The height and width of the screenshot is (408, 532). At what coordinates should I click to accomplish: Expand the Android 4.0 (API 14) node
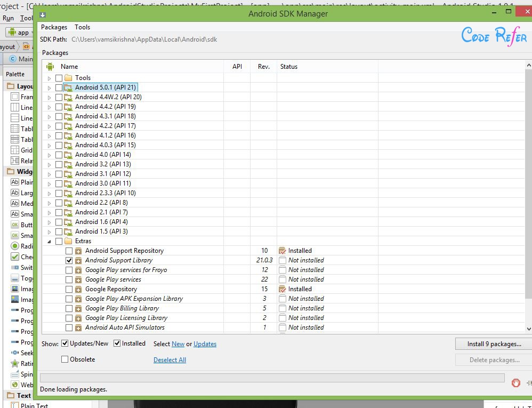coord(49,155)
